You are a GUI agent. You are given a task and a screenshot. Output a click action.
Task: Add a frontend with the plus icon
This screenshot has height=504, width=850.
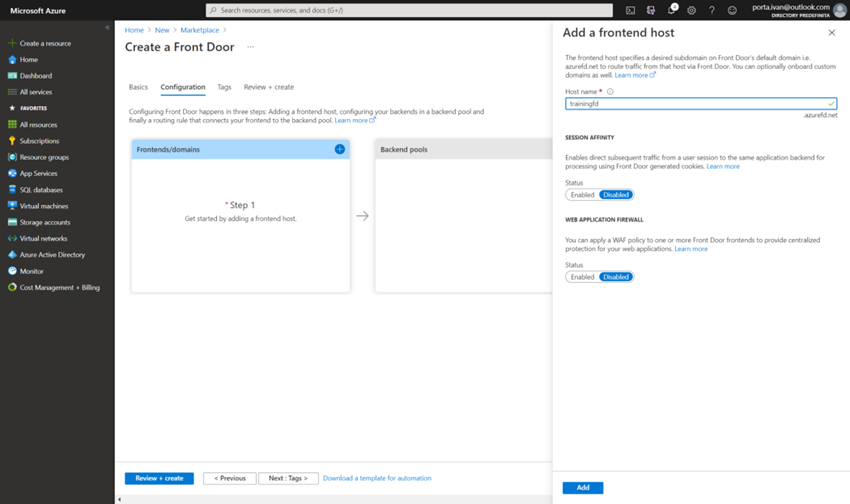click(x=339, y=149)
